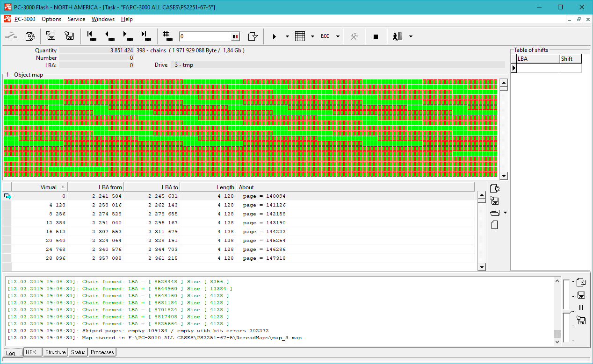This screenshot has height=364, width=593.
Task: Click the blank page icon beside the chain table
Action: point(495,225)
